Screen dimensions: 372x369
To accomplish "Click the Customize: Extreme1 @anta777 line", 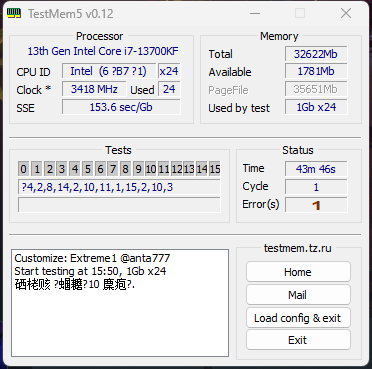I will click(92, 258).
